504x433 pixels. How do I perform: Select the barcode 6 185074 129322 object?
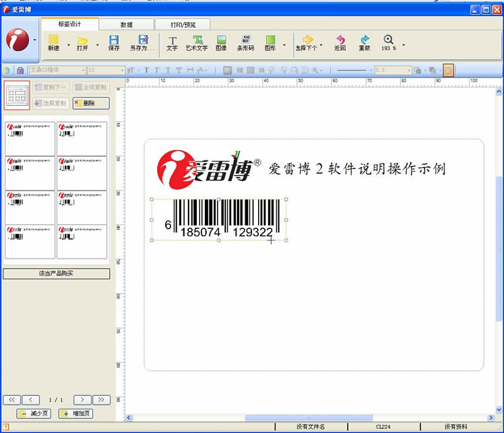(219, 220)
